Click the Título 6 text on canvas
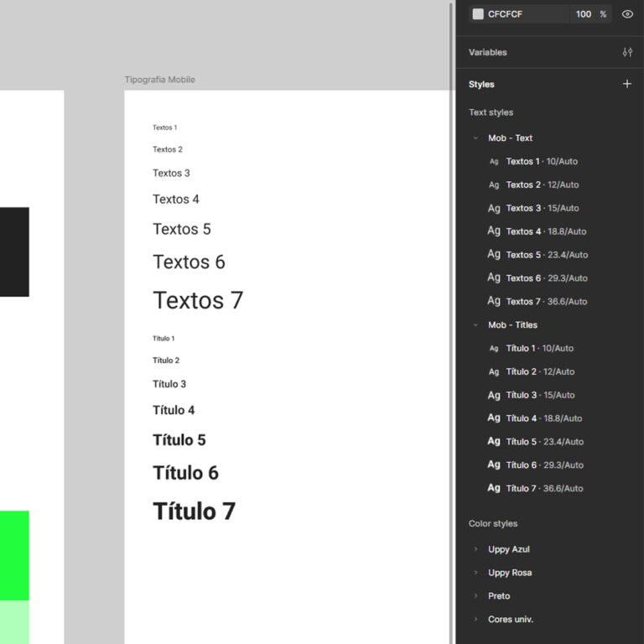This screenshot has width=644, height=644. pyautogui.click(x=185, y=473)
